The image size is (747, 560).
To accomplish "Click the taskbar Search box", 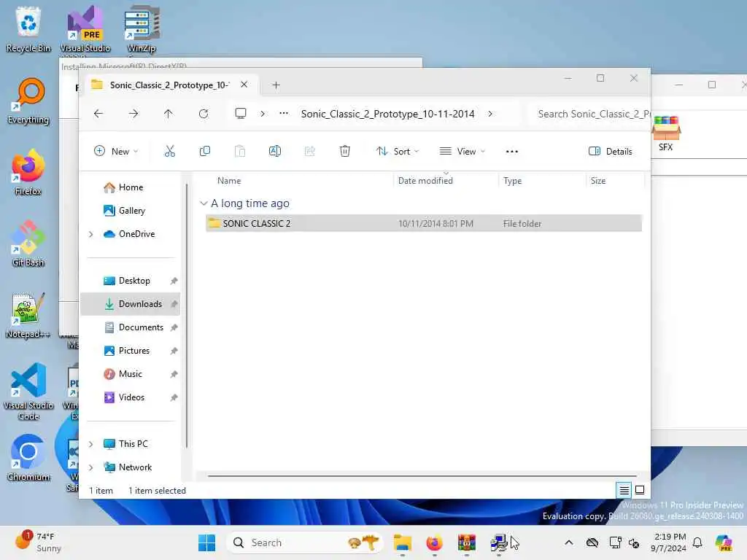I will (x=305, y=542).
